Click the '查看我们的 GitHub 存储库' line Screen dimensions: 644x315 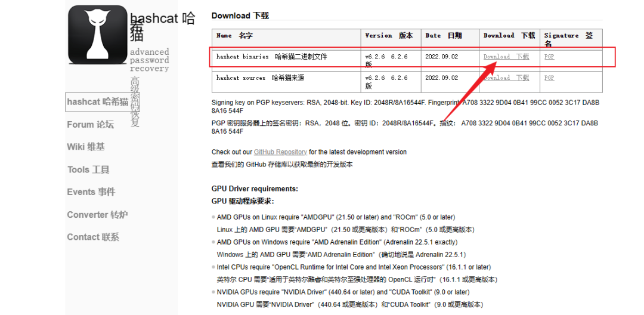coord(282,164)
